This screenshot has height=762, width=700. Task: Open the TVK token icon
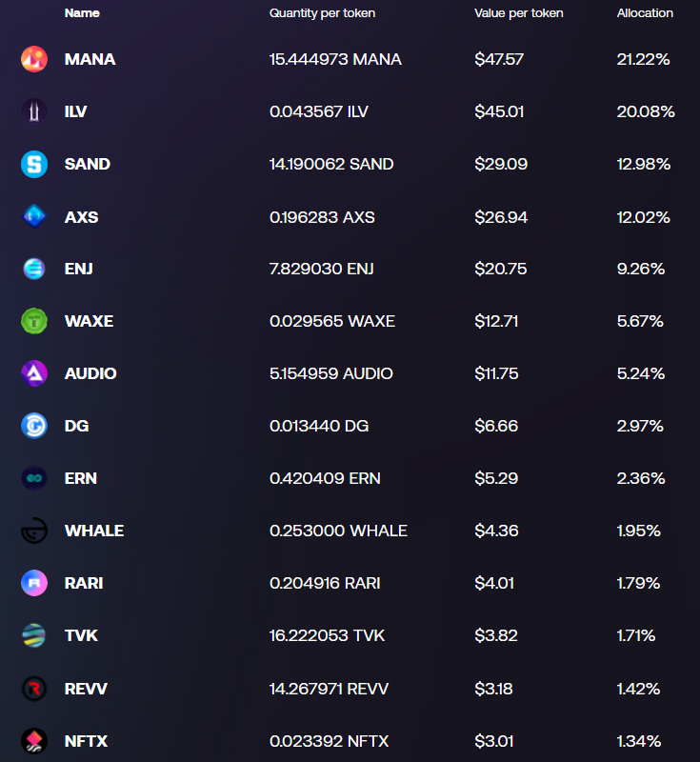[34, 635]
